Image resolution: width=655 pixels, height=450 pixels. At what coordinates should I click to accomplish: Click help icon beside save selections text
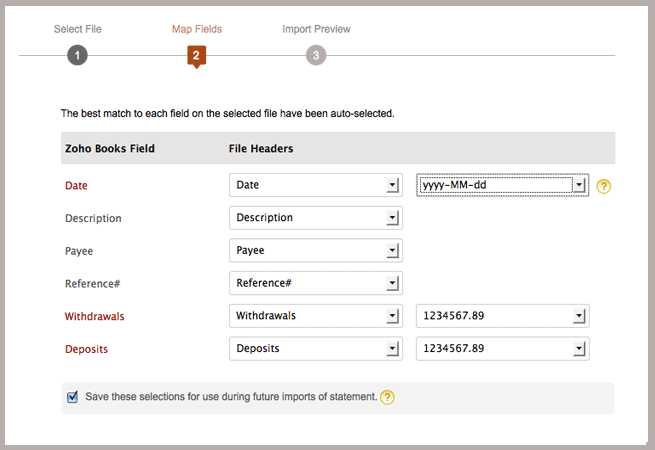[x=387, y=397]
